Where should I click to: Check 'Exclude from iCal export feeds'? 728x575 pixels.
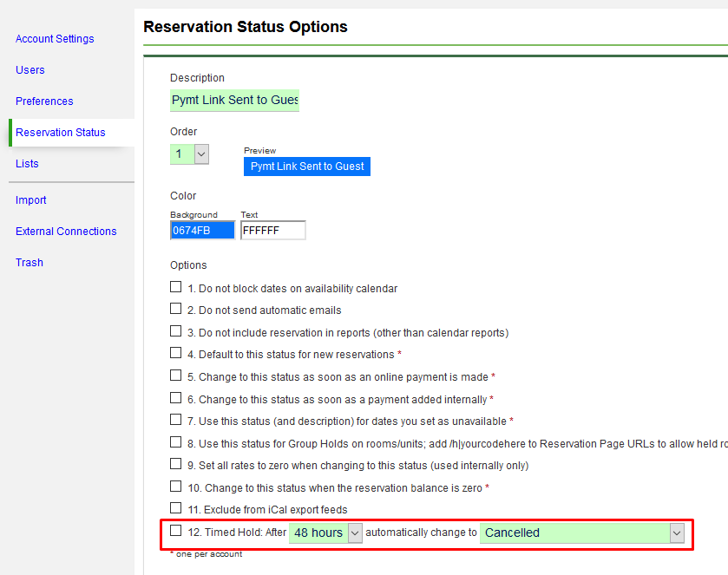tap(176, 508)
